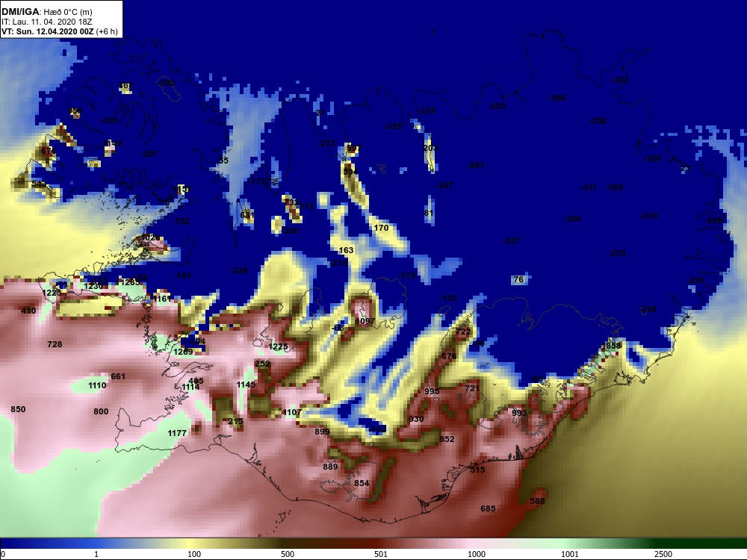747x560 pixels.
Task: Click the map value '889'
Action: coord(330,467)
